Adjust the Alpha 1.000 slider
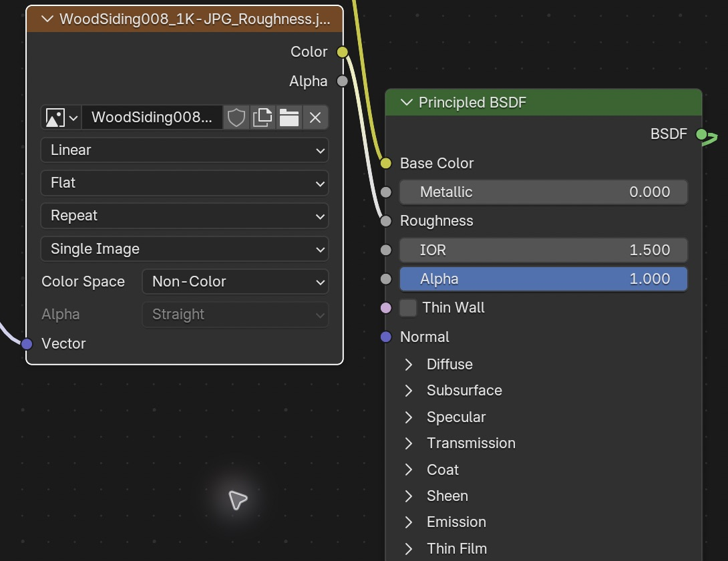 tap(544, 279)
